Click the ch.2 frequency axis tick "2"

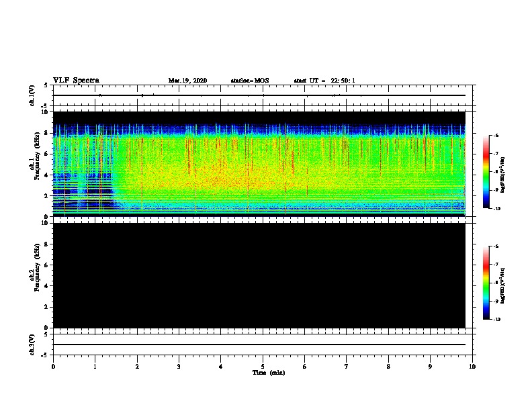point(46,307)
